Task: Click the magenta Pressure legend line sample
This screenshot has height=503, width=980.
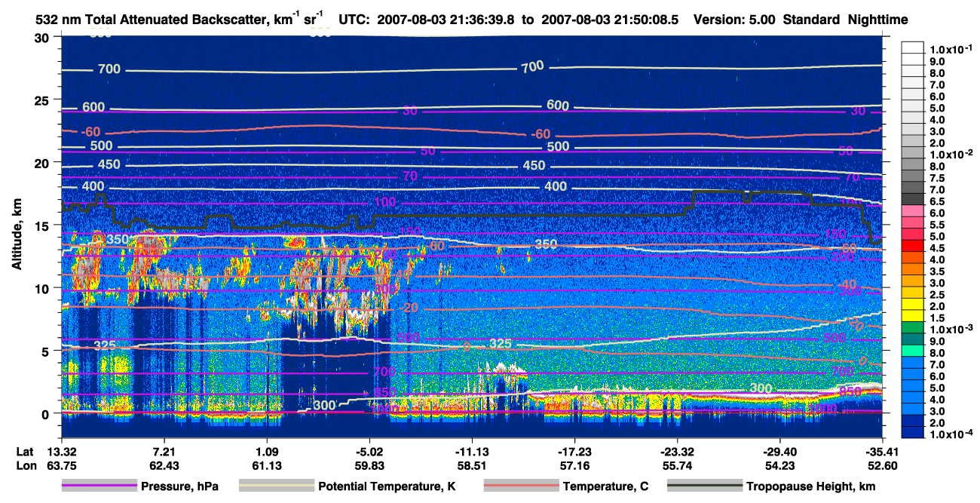Action: (100, 486)
